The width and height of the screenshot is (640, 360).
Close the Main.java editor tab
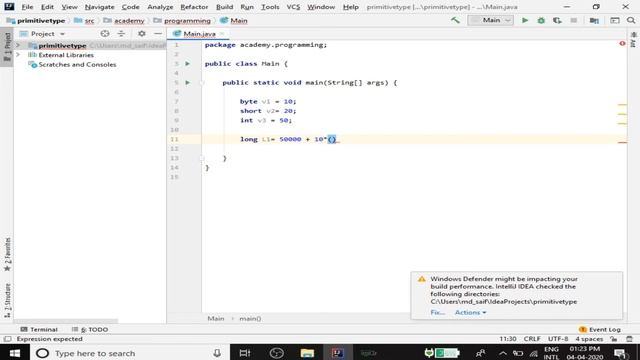pos(222,34)
